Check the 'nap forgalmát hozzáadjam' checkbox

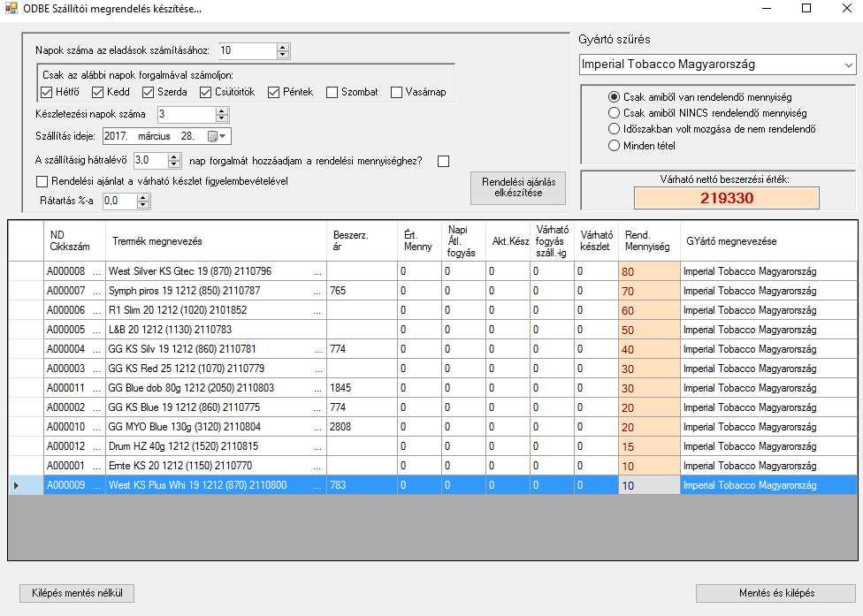point(443,161)
